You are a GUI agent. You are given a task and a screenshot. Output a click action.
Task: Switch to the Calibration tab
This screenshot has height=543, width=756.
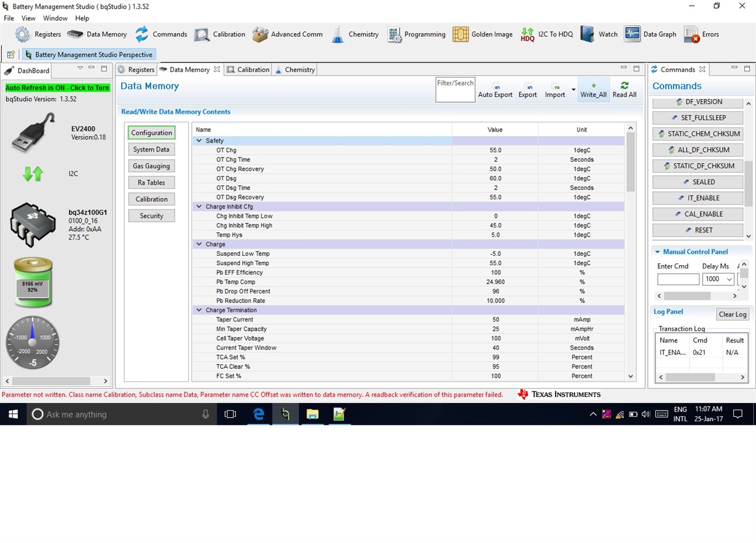248,69
